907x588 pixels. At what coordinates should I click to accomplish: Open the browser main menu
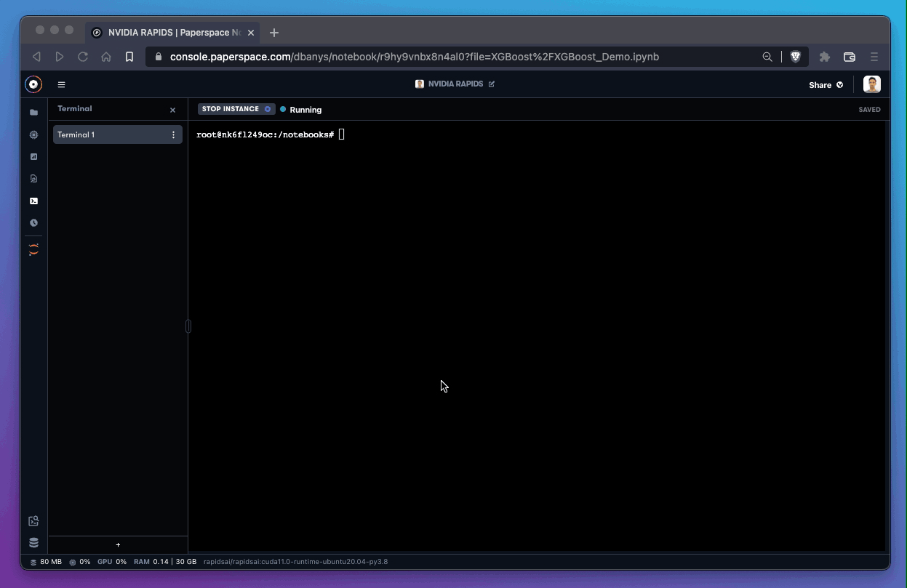pyautogui.click(x=874, y=57)
